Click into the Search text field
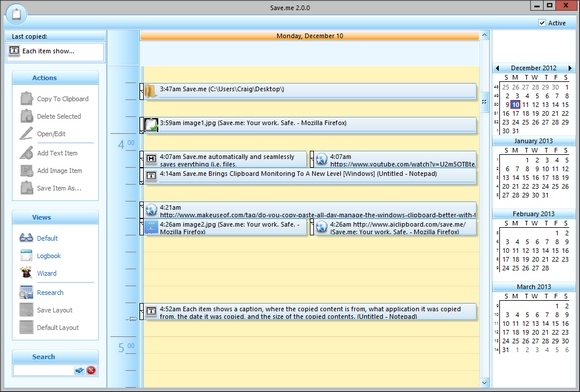Screen dimensions: 580x392 [44, 370]
